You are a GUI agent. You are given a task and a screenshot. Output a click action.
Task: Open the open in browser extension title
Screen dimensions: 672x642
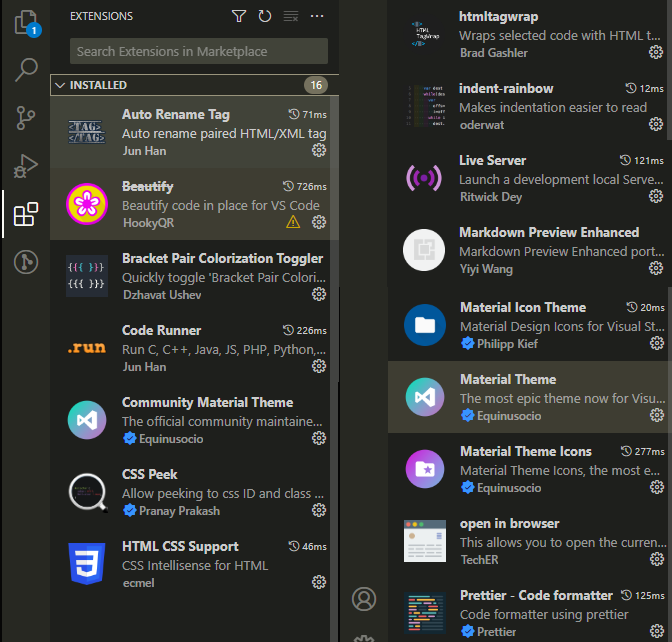coord(510,524)
